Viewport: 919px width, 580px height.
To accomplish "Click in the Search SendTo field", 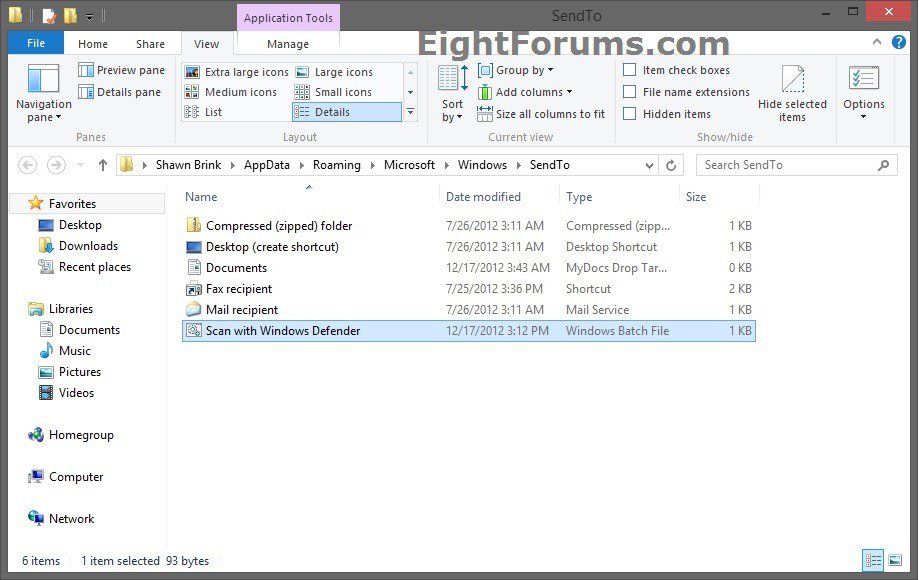I will pyautogui.click(x=785, y=165).
